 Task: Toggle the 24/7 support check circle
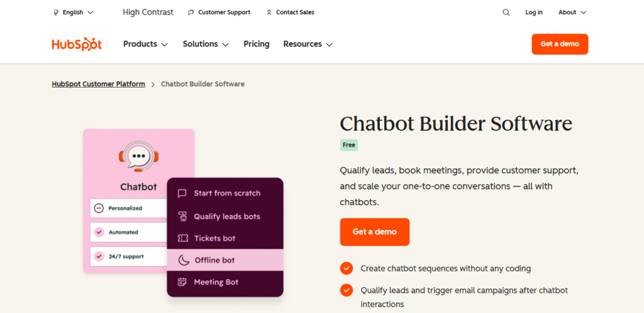pos(99,257)
